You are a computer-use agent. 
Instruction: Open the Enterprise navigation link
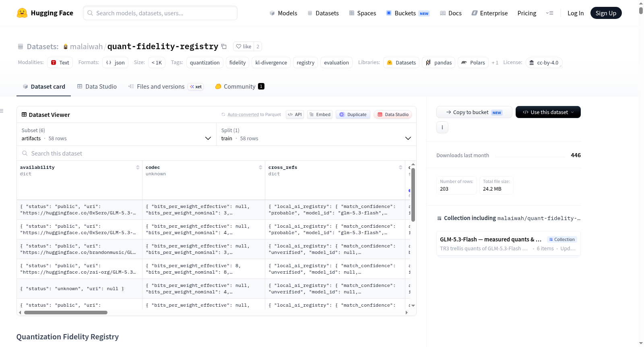click(x=489, y=13)
